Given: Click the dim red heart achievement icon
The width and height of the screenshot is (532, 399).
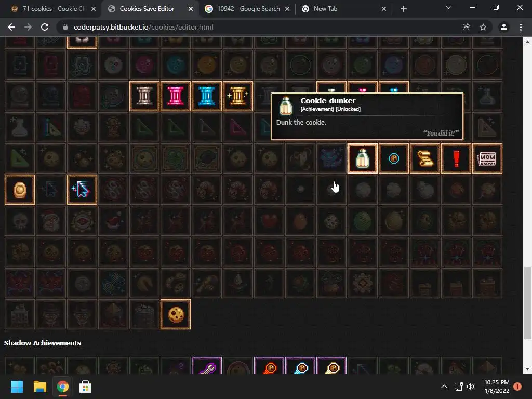Looking at the screenshot, I should point(269,221).
